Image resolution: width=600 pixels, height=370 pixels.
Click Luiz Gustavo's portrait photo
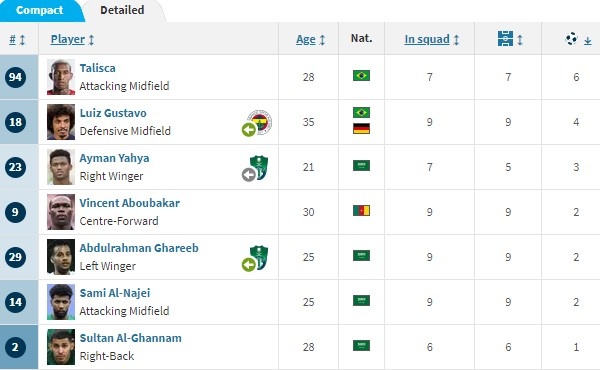point(61,122)
